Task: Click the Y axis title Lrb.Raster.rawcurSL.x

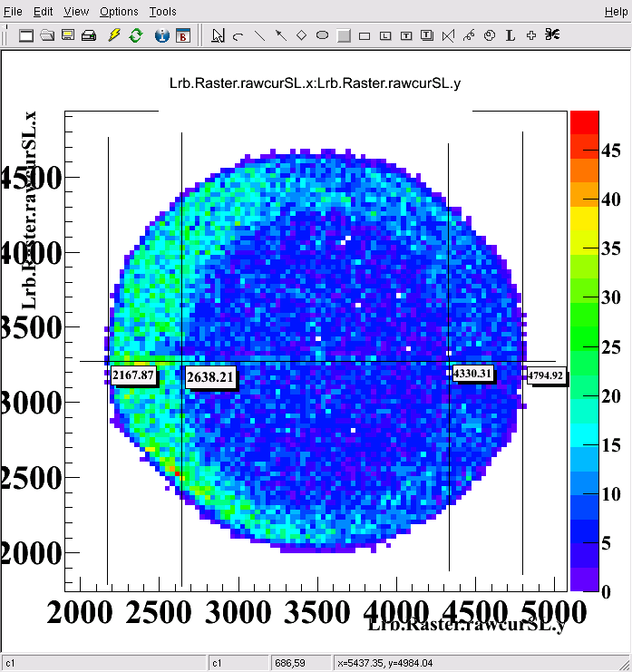Action: (29, 210)
